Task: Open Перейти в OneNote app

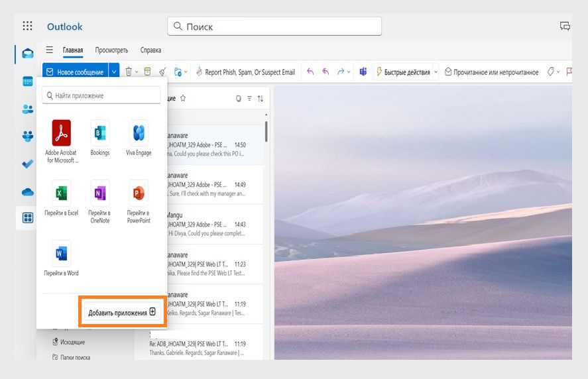Action: 99,201
